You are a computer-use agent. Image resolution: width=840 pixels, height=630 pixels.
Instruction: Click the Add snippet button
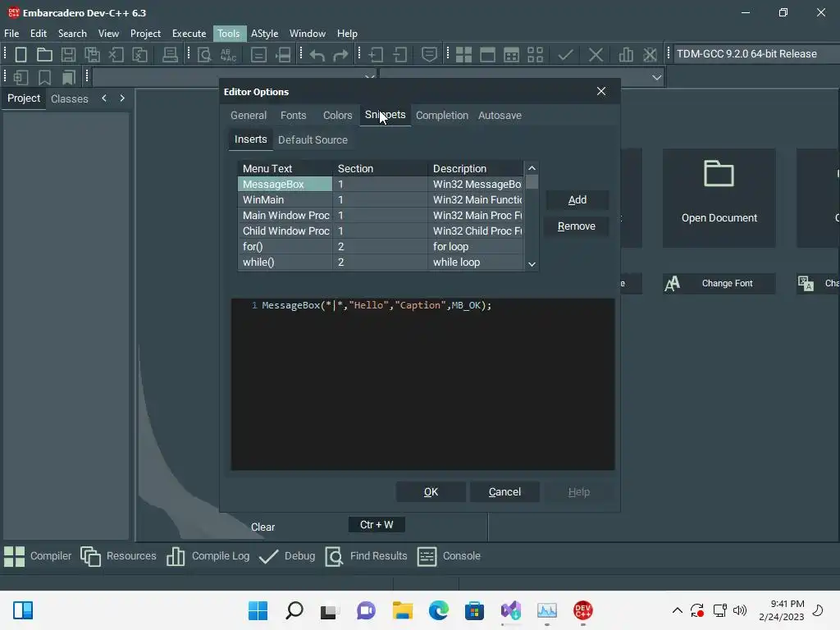click(577, 200)
